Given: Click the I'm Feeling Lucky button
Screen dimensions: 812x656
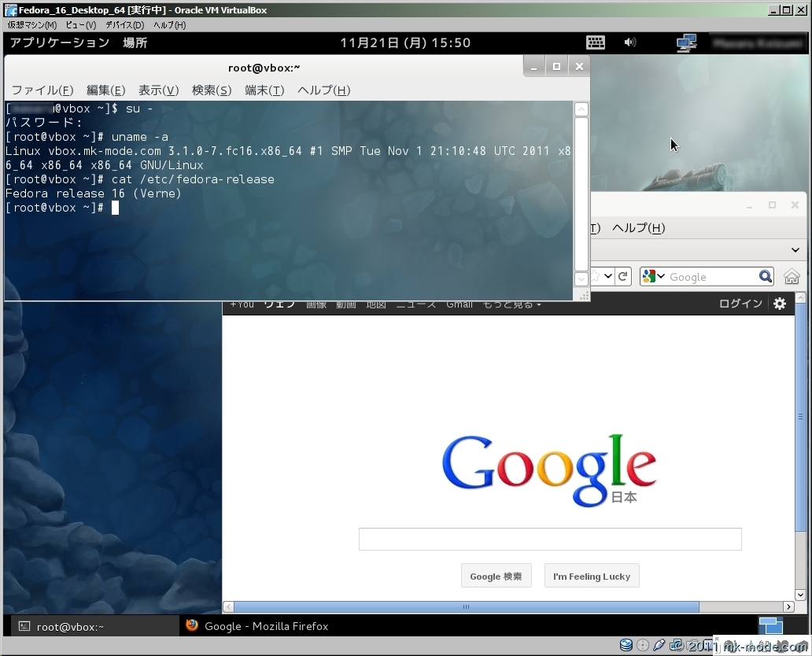Looking at the screenshot, I should point(592,576).
